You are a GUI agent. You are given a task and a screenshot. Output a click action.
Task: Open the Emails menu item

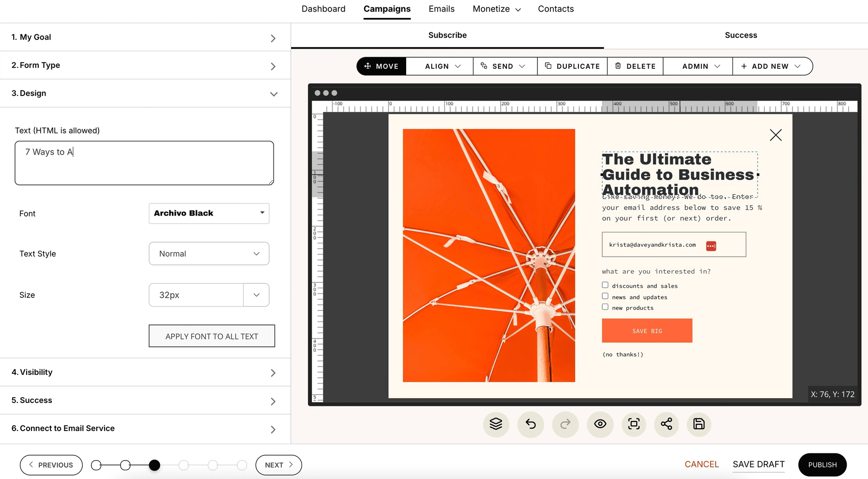441,9
